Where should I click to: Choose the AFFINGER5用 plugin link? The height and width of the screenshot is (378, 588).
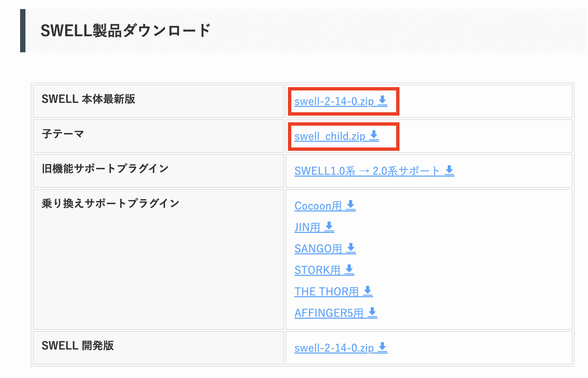point(329,313)
